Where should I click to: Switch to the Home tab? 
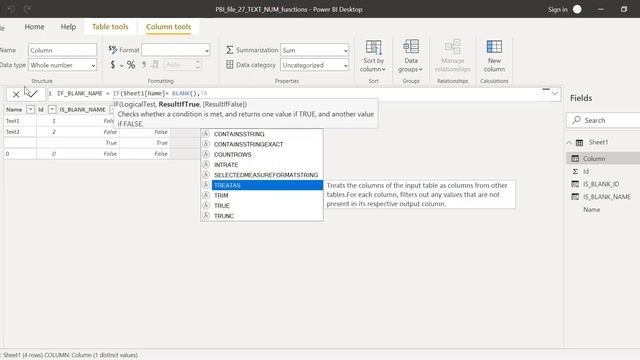coord(34,27)
